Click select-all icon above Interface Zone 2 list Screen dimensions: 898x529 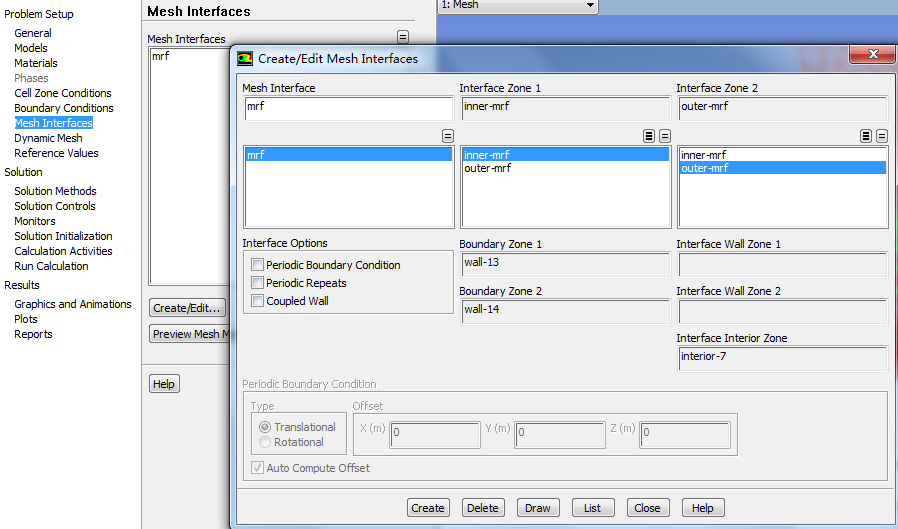click(x=866, y=136)
